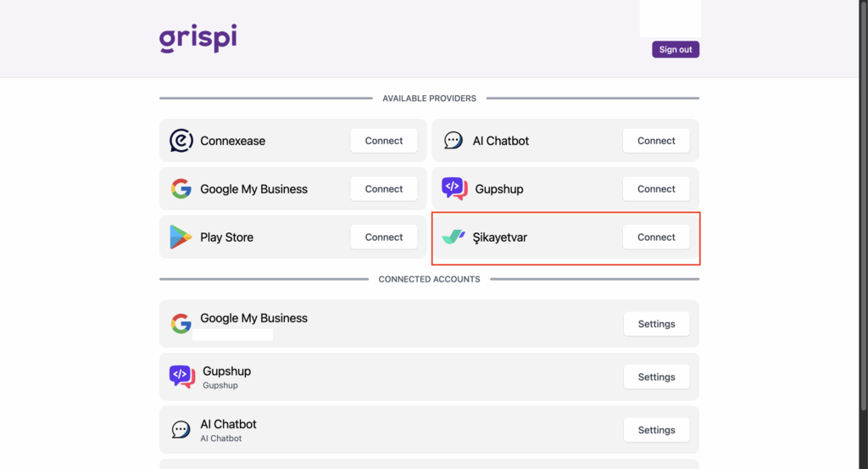
Task: Open Settings for connected Google My Business
Action: pos(657,324)
